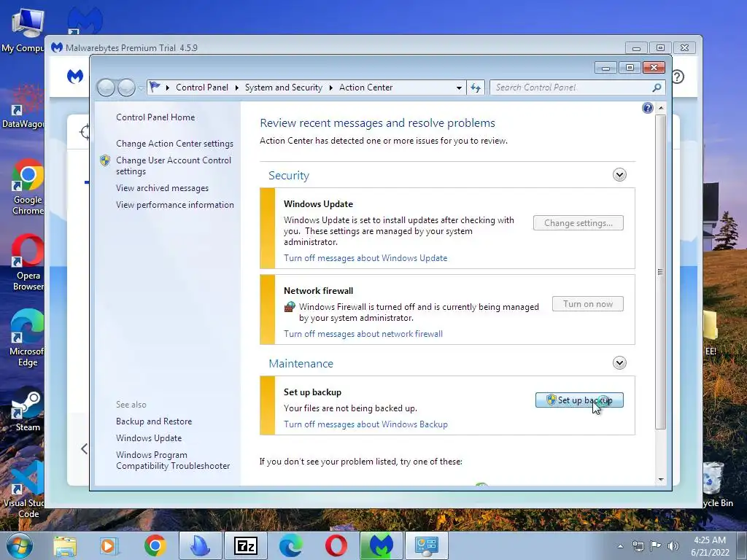Expand the arrow after Control Panel breadcrumb
This screenshot has width=747, height=560.
(236, 87)
